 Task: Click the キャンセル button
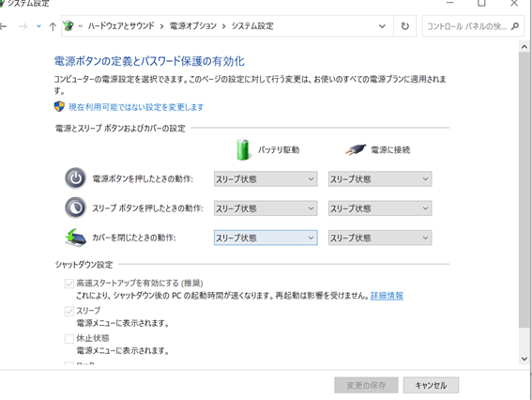431,385
